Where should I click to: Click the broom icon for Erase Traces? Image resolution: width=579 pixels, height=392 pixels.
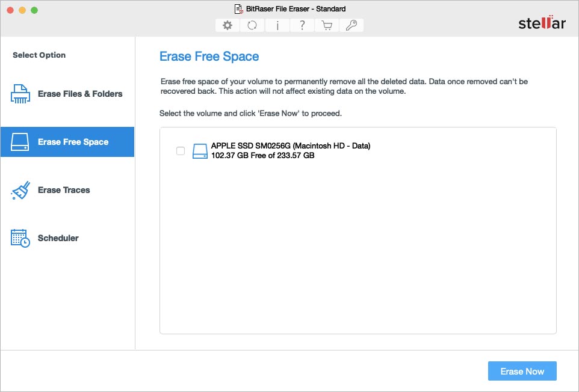[20, 190]
